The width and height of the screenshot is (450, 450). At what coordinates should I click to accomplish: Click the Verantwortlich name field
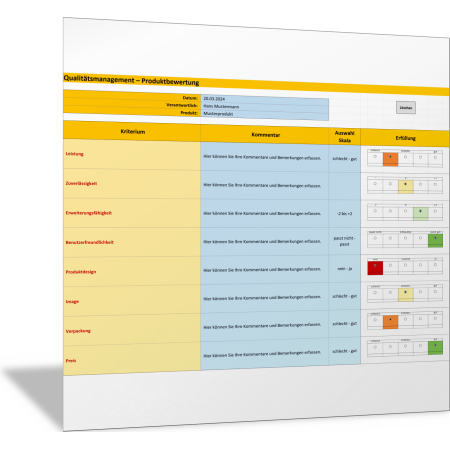click(x=265, y=107)
